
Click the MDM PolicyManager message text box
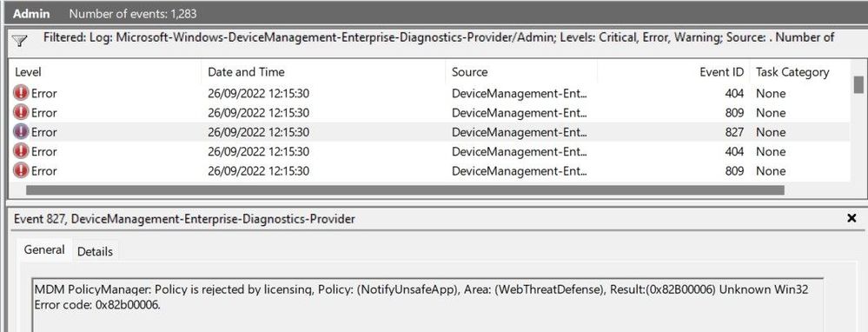pyautogui.click(x=427, y=304)
